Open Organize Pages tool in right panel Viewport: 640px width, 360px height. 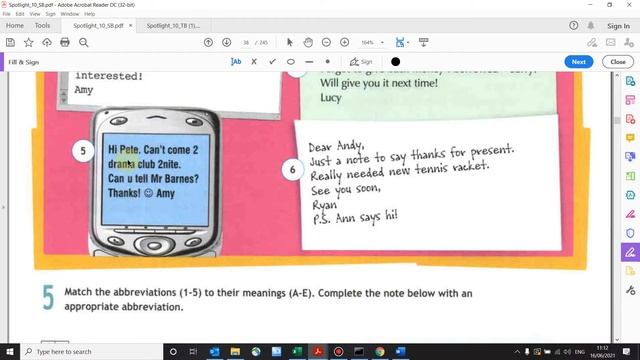tap(630, 100)
